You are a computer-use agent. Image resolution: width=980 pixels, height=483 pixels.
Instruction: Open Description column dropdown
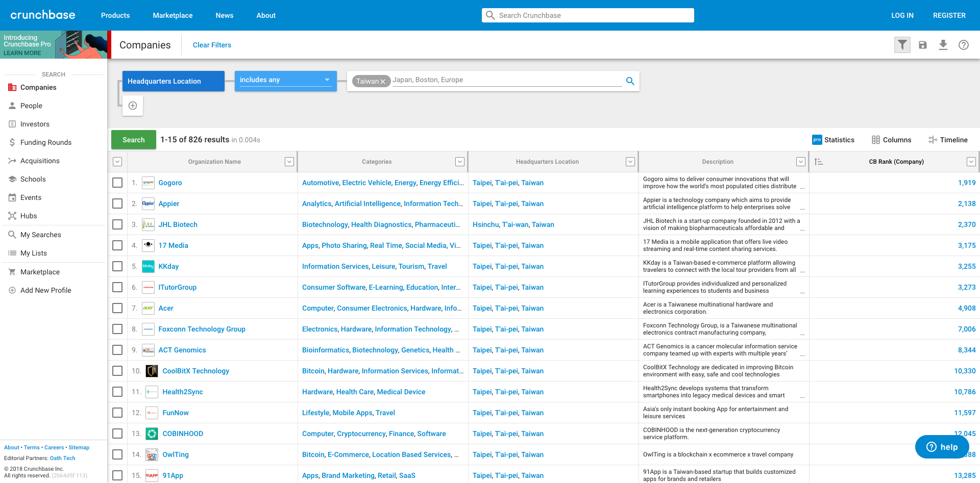(x=801, y=162)
